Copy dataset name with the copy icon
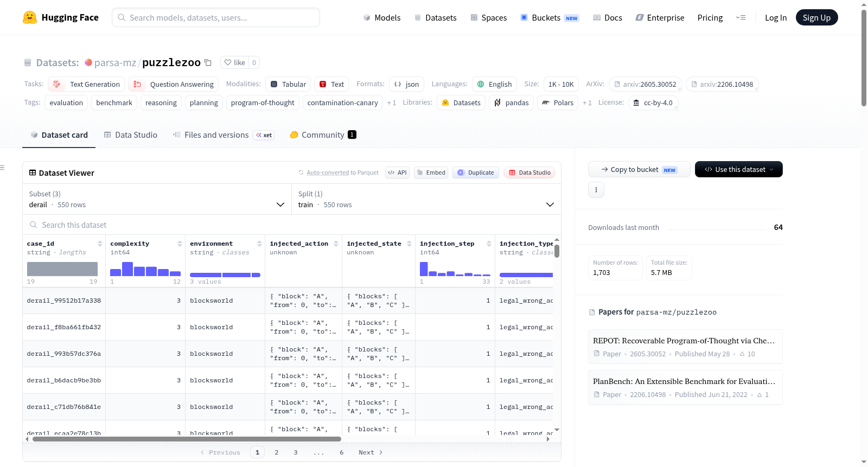Screen dimensions: 868x467 pos(208,62)
